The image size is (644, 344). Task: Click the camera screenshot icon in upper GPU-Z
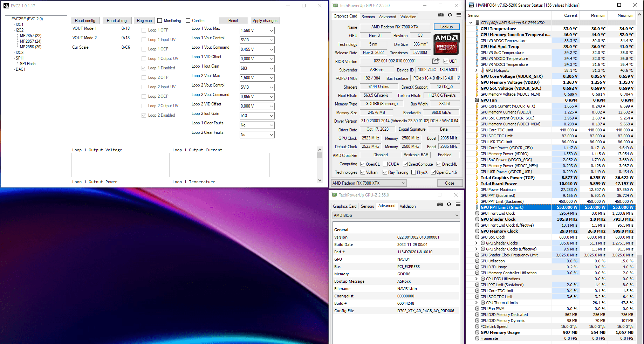[x=440, y=15]
